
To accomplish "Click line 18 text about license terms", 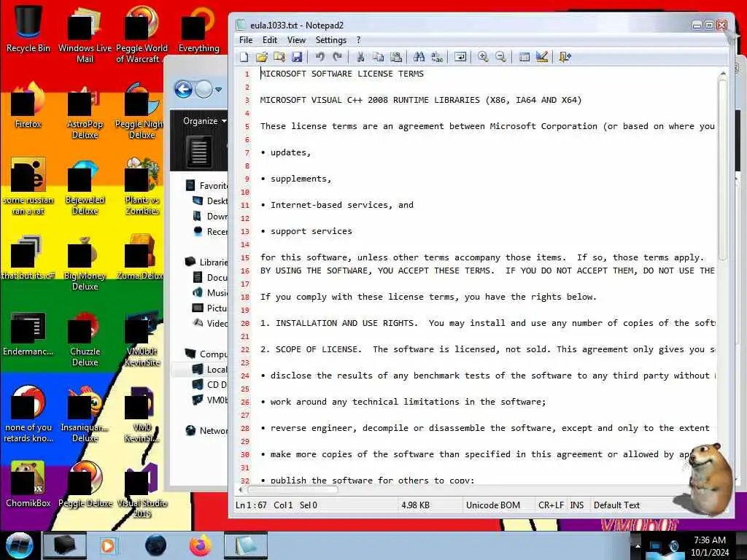I will tap(428, 297).
